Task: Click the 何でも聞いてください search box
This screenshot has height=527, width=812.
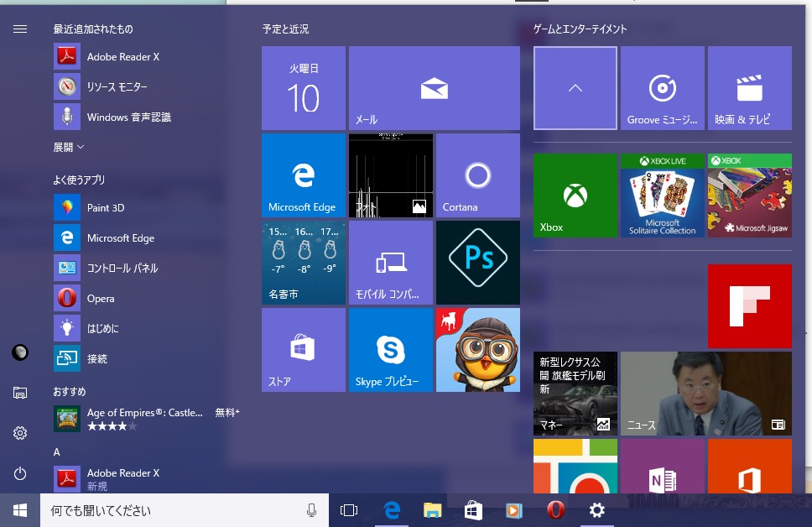Action: coord(185,510)
